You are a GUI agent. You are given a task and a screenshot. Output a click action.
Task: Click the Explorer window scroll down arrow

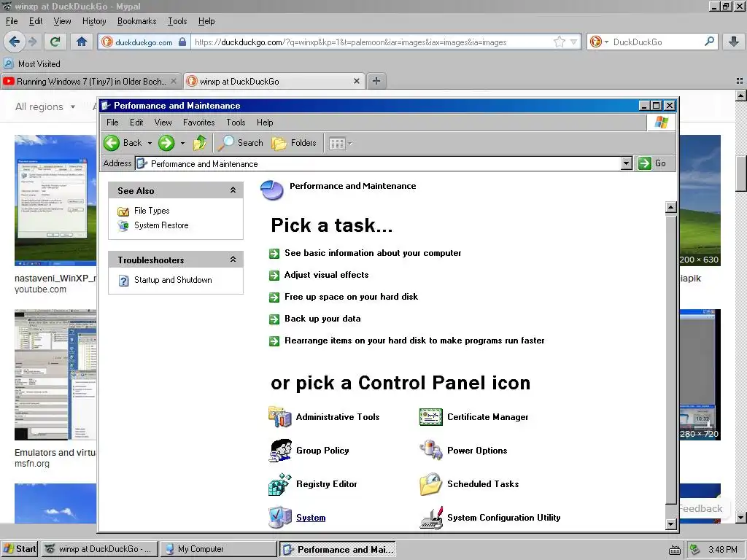[671, 524]
